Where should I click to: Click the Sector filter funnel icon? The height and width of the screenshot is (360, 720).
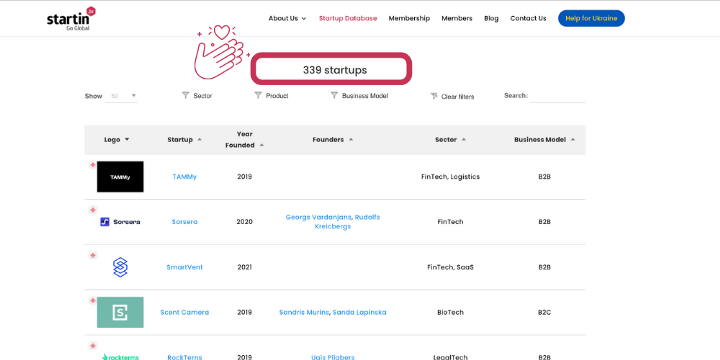(x=186, y=96)
